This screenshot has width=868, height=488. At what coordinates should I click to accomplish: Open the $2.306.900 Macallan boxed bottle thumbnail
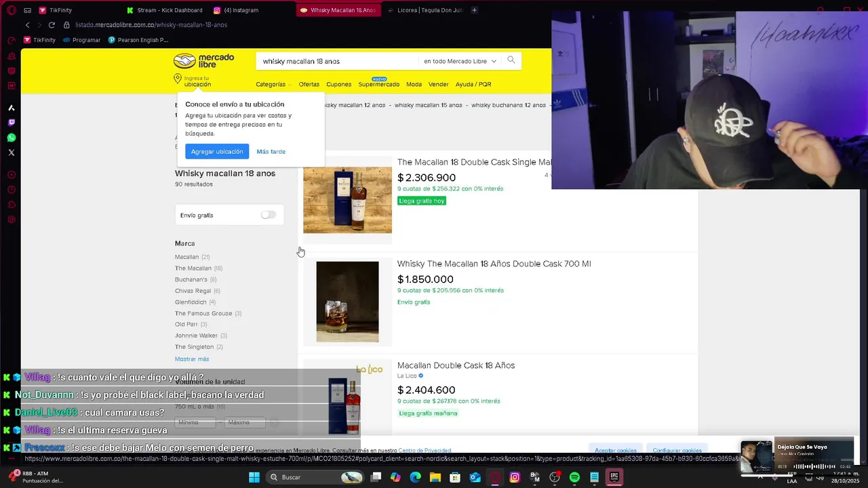pos(347,200)
